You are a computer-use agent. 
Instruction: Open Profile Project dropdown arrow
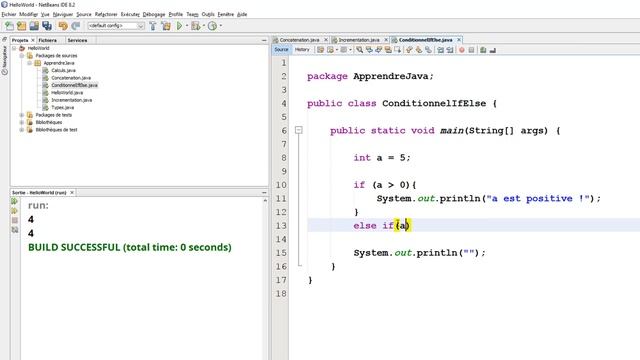point(221,26)
